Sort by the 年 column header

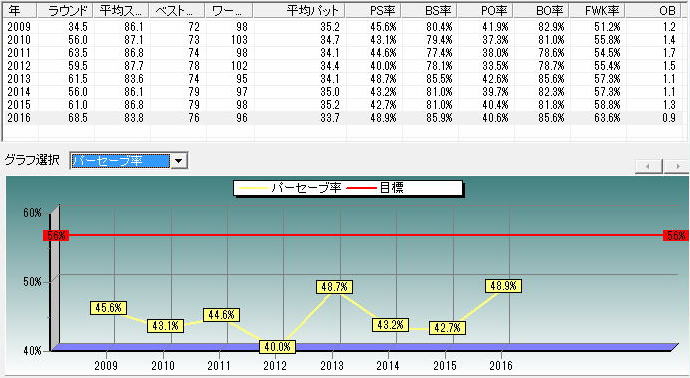pos(20,10)
